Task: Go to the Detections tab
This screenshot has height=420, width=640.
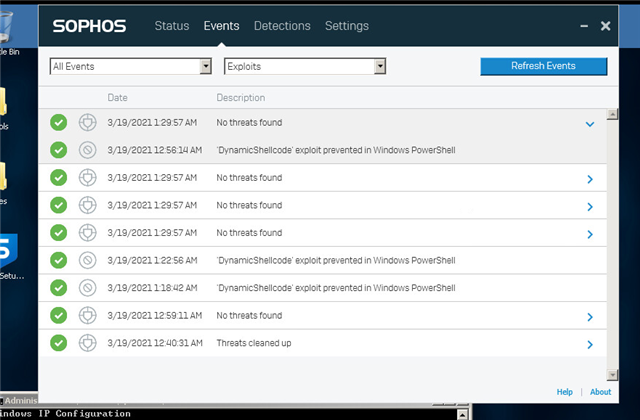Action: click(x=282, y=26)
